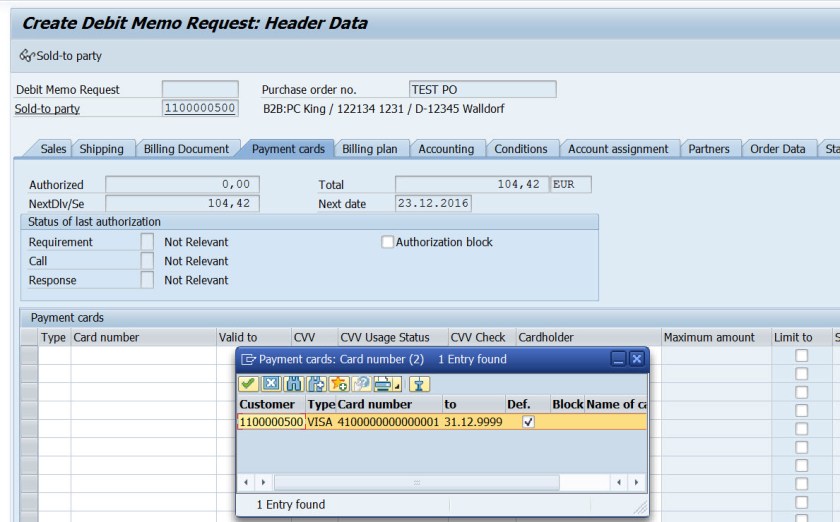
Task: Open the Account assignment tab
Action: coord(618,149)
